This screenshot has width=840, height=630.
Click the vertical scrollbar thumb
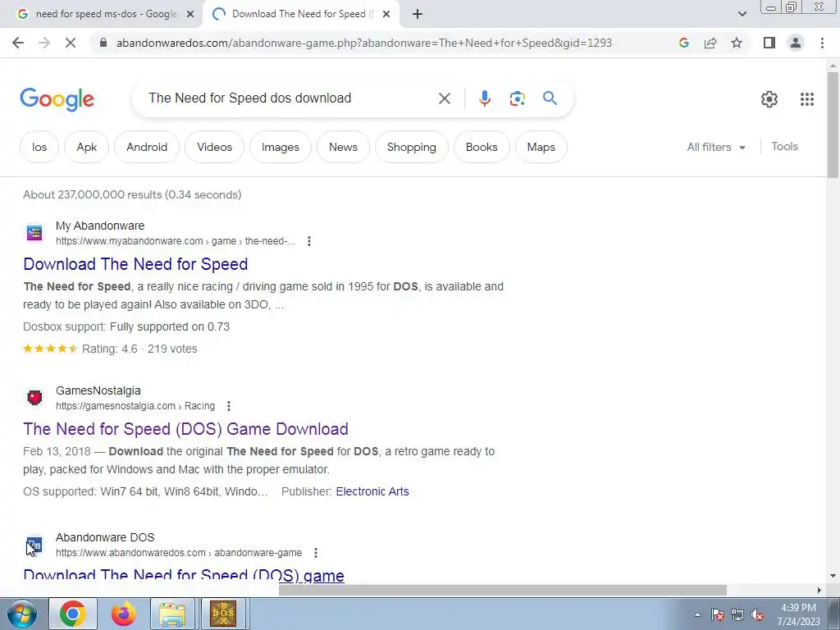tap(833, 125)
